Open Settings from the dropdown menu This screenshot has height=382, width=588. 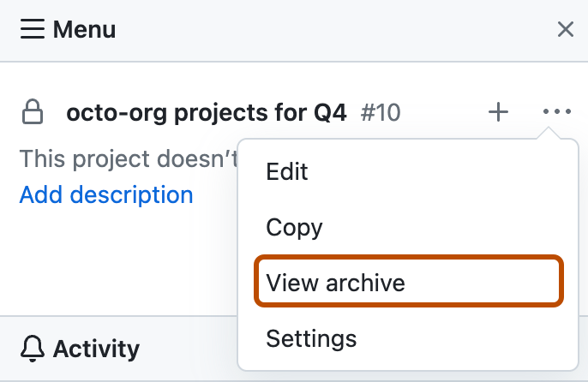[x=311, y=337]
